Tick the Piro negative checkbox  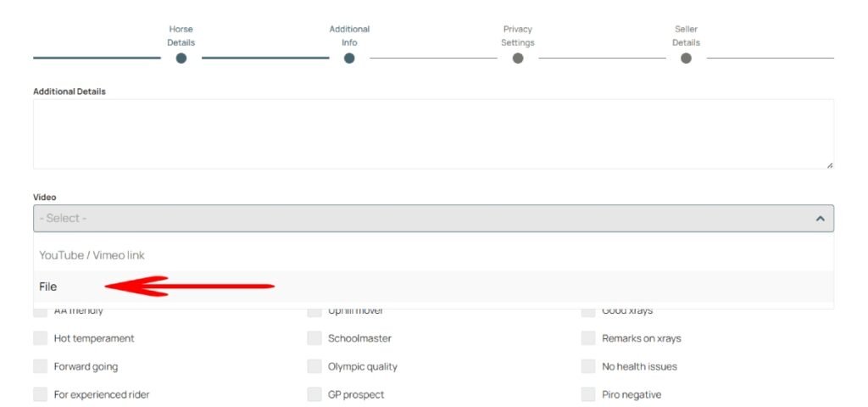click(x=588, y=394)
